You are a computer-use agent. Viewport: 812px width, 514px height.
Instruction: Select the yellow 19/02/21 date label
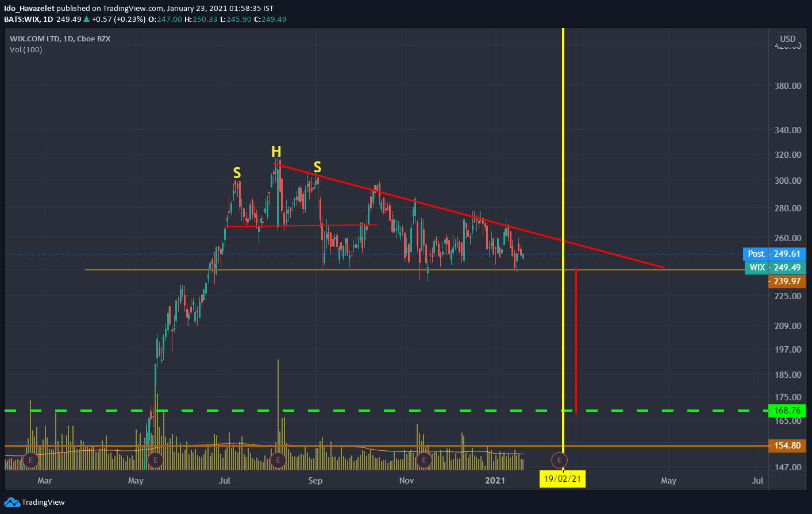[563, 479]
